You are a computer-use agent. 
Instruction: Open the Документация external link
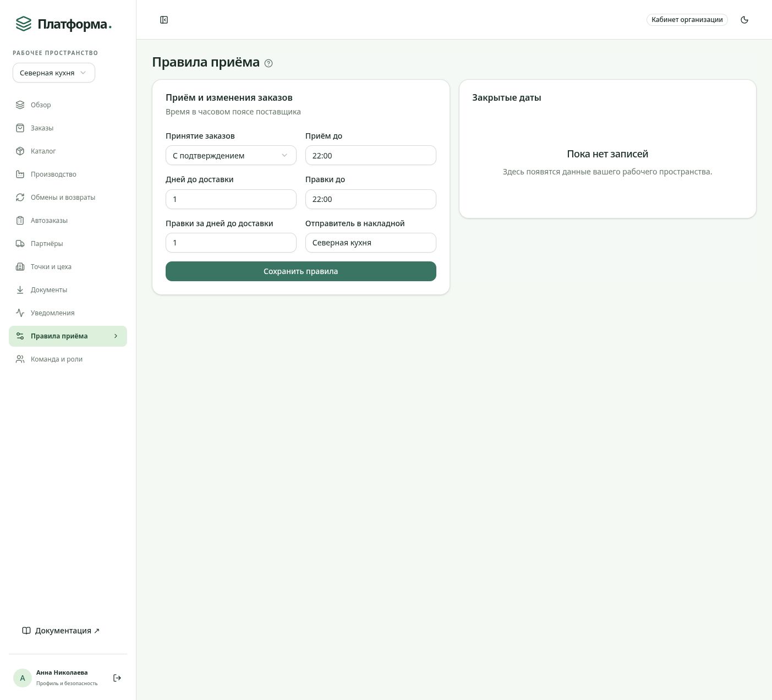(x=61, y=631)
